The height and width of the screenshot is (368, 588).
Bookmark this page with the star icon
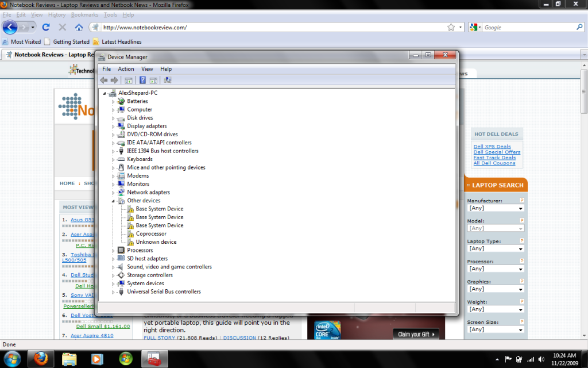(451, 27)
